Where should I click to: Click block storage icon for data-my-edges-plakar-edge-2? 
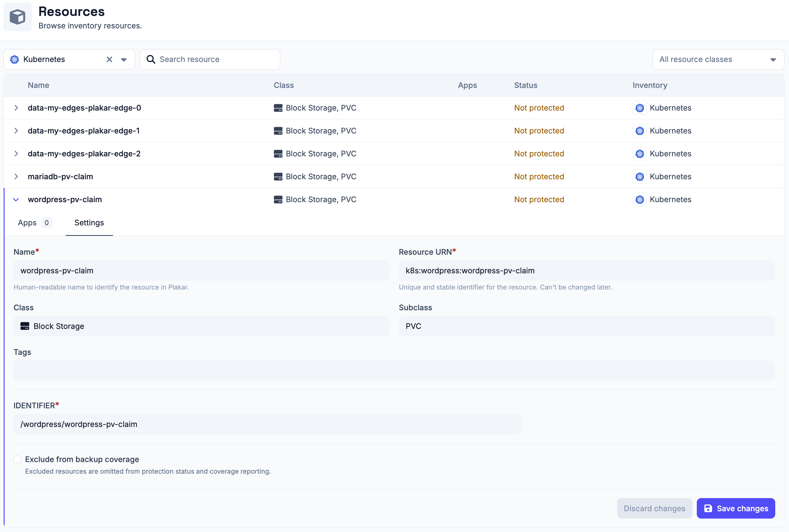[x=278, y=154]
